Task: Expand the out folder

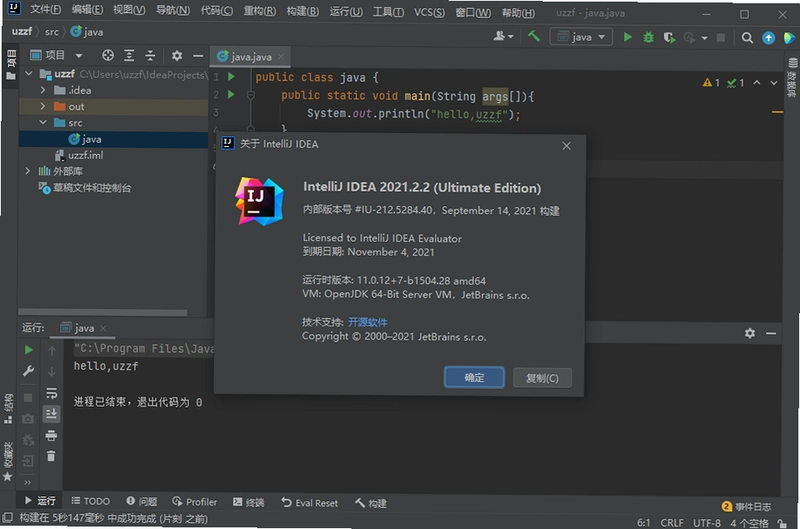Action: (x=43, y=107)
